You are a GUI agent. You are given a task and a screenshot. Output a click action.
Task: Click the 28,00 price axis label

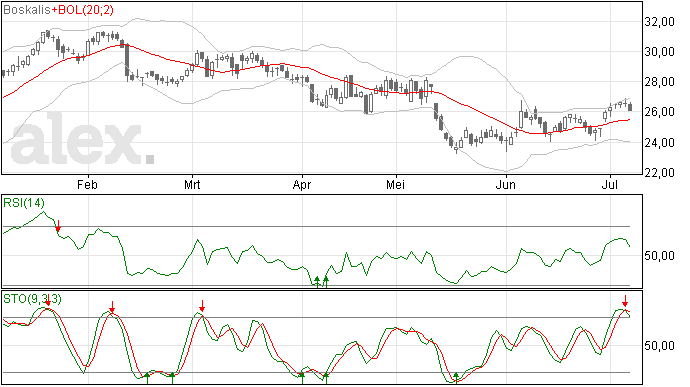tap(659, 82)
